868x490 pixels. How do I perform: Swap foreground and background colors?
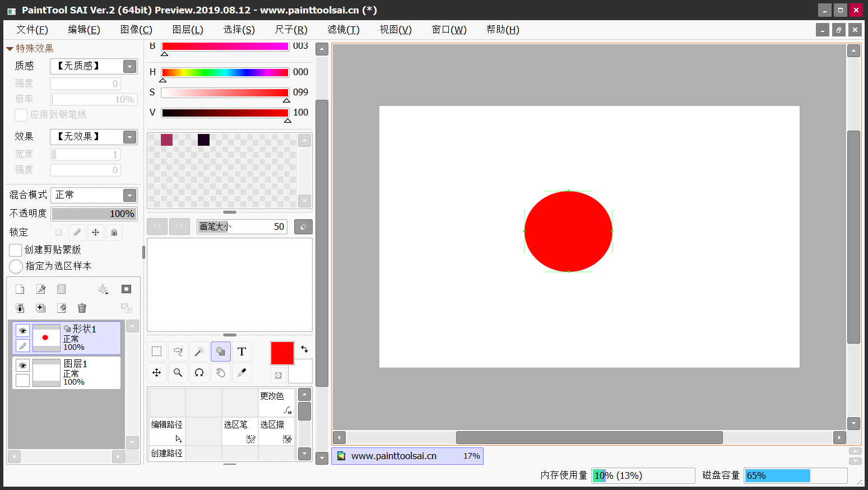(304, 349)
